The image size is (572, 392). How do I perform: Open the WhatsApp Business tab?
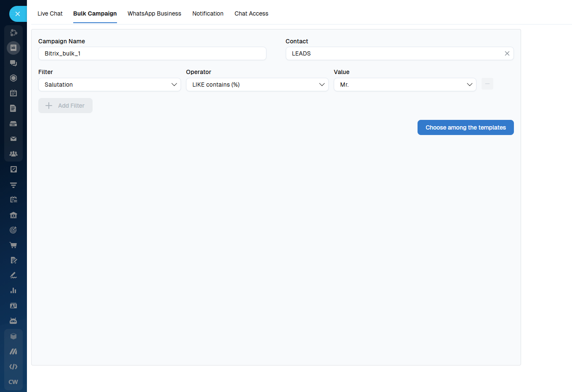click(x=154, y=13)
